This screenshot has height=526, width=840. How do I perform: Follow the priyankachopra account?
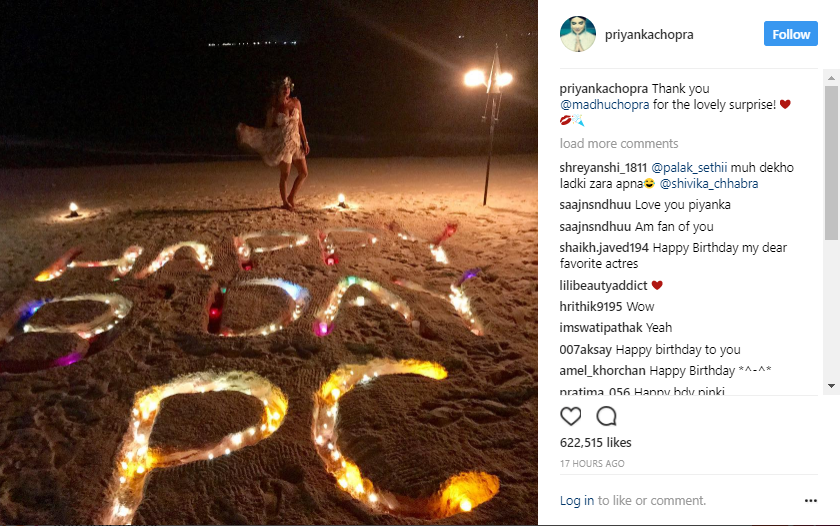(791, 34)
